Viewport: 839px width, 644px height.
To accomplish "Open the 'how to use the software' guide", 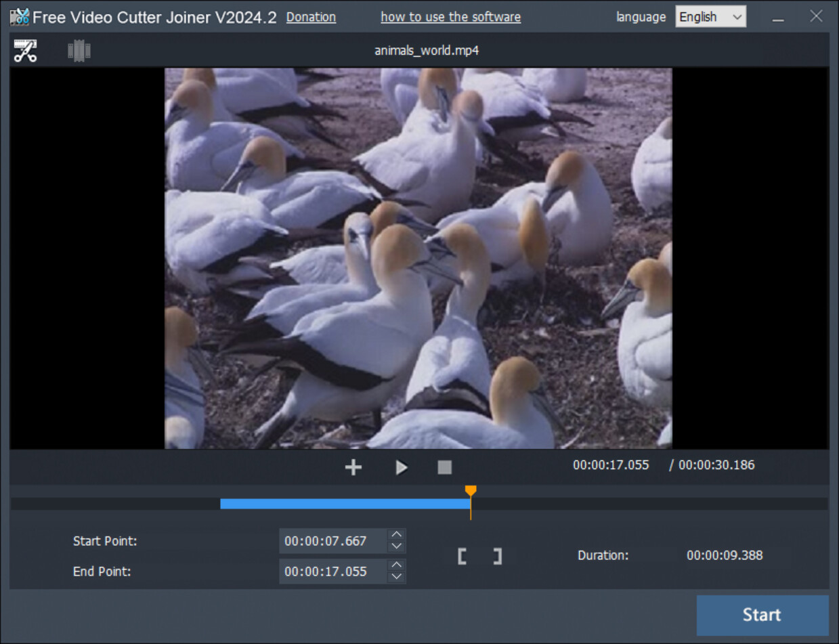I will tap(450, 17).
